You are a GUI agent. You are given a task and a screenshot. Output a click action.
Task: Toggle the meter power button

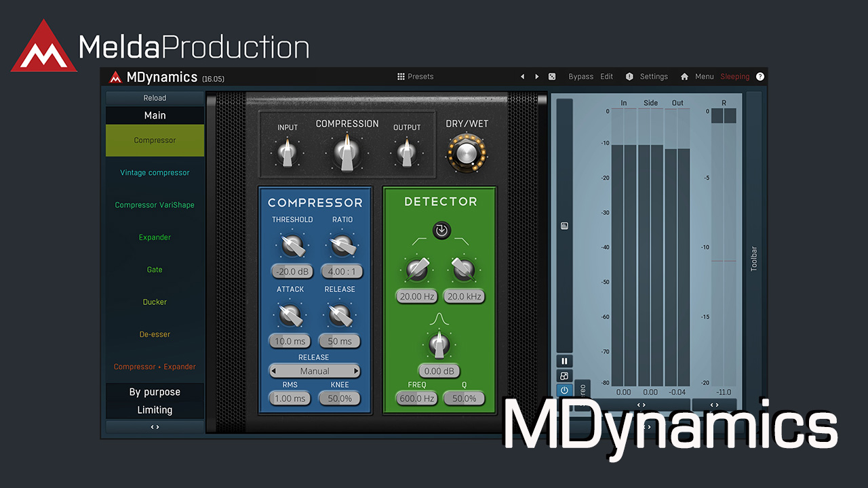coord(564,390)
